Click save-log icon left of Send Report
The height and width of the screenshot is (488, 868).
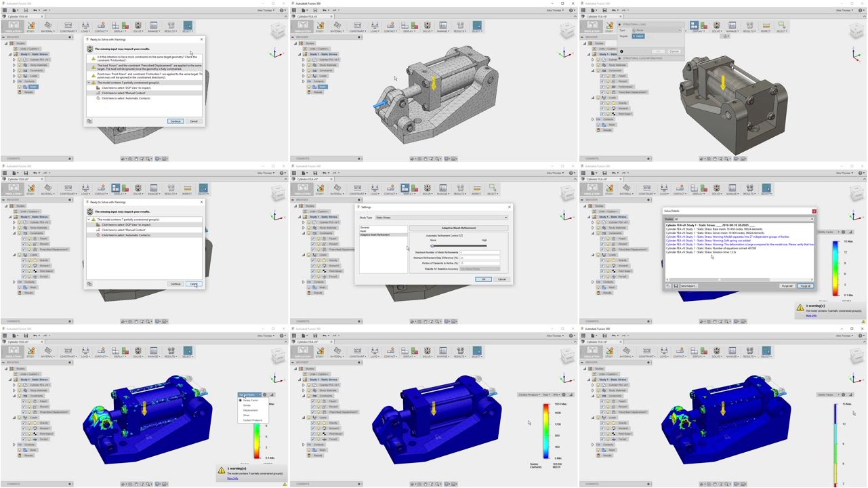[676, 286]
